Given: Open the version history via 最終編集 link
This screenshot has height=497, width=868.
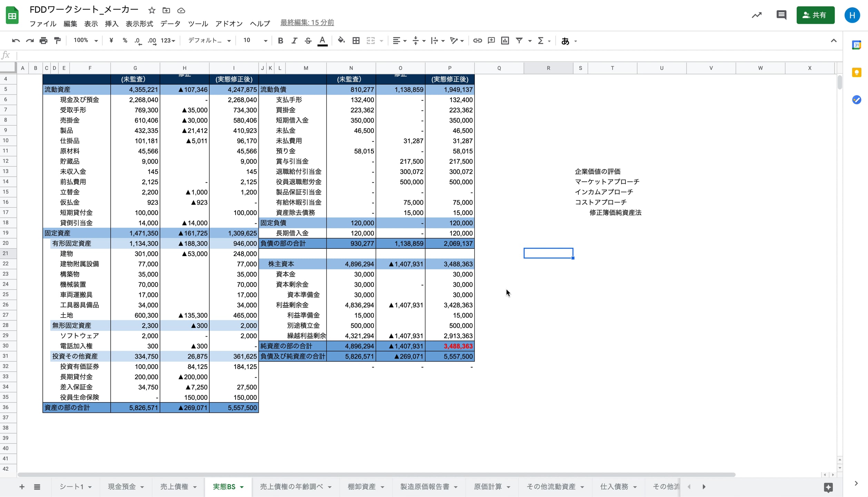Looking at the screenshot, I should 306,22.
